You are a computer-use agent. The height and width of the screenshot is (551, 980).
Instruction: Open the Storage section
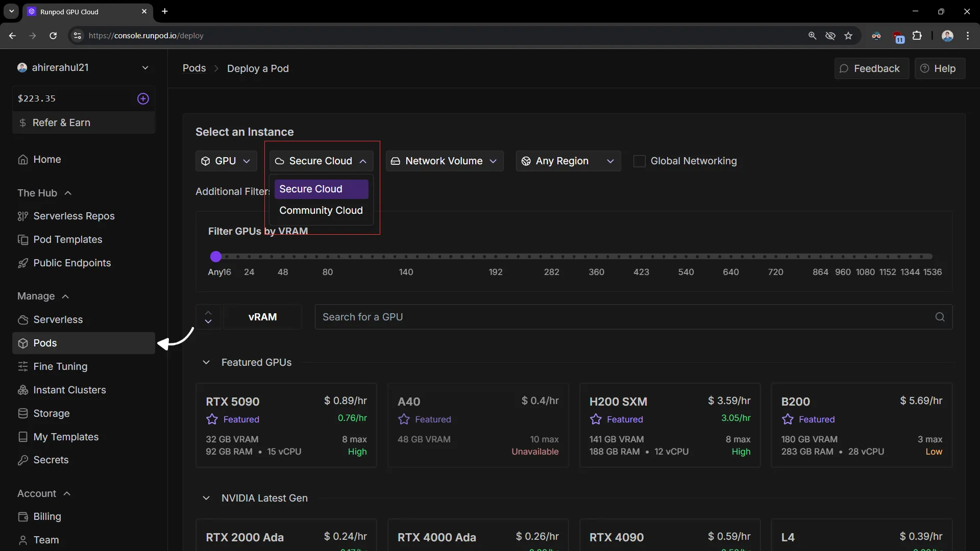coord(51,413)
